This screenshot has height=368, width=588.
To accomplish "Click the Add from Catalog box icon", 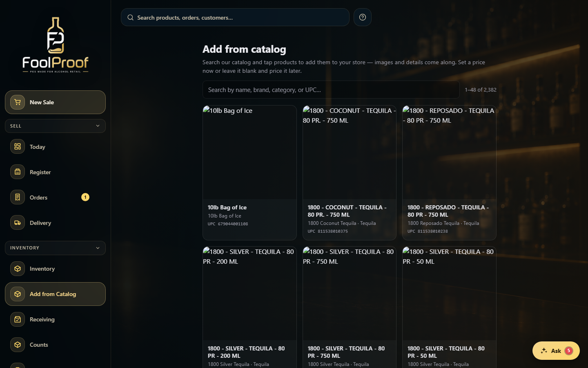I will [x=18, y=294].
